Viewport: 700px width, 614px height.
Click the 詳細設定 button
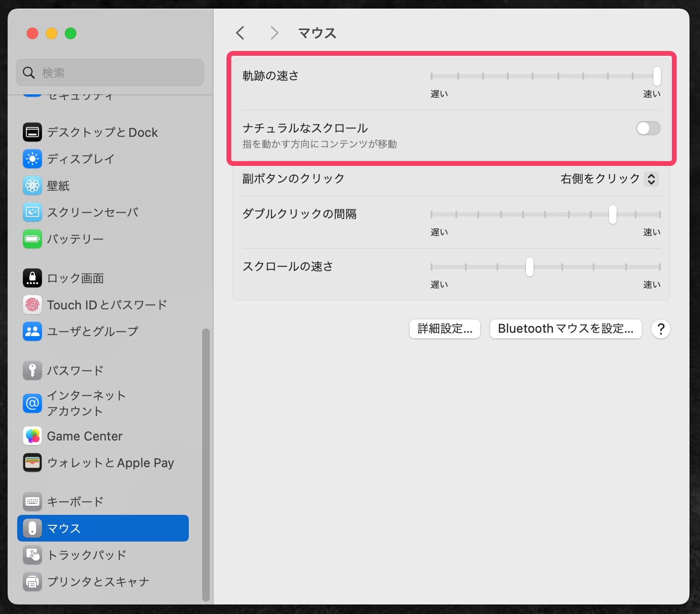(444, 328)
